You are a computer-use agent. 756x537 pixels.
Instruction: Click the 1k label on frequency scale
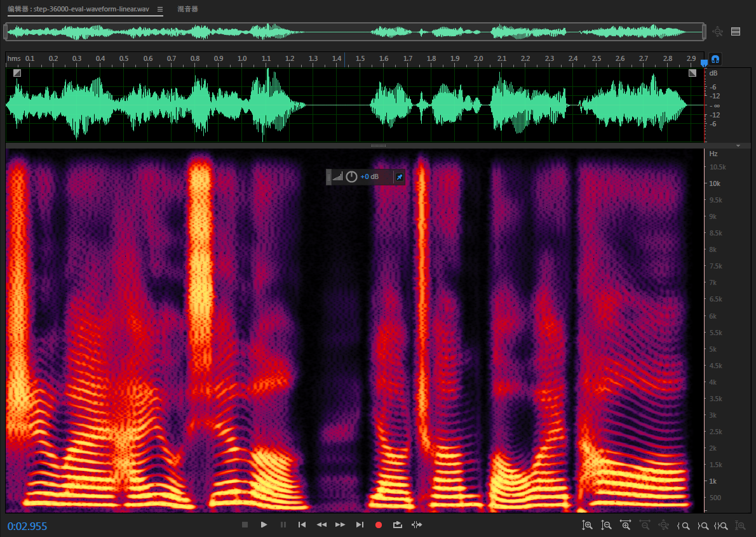click(713, 481)
